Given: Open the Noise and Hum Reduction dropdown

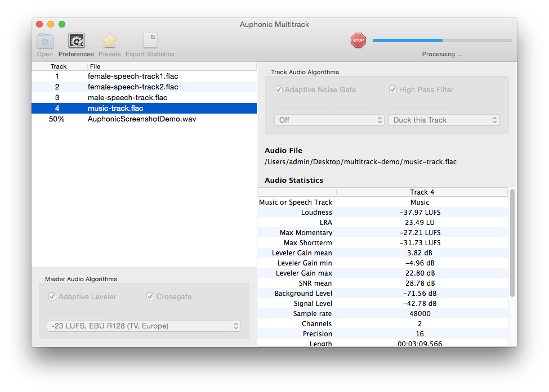Looking at the screenshot, I should (x=329, y=120).
